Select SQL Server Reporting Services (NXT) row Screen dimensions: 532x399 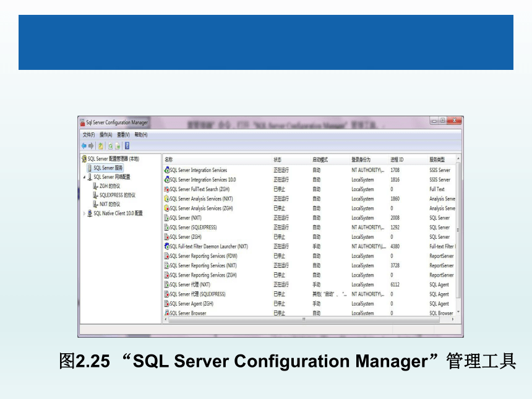point(204,265)
